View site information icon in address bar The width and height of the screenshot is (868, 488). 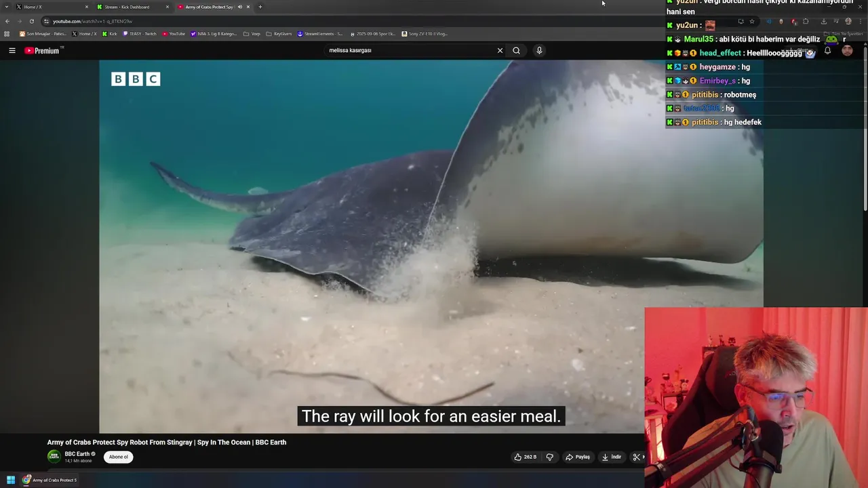coord(46,21)
